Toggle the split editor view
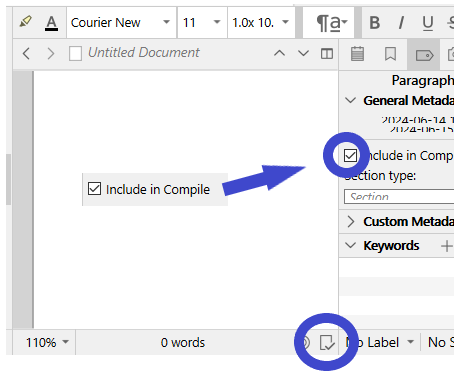This screenshot has height=379, width=462. click(327, 54)
